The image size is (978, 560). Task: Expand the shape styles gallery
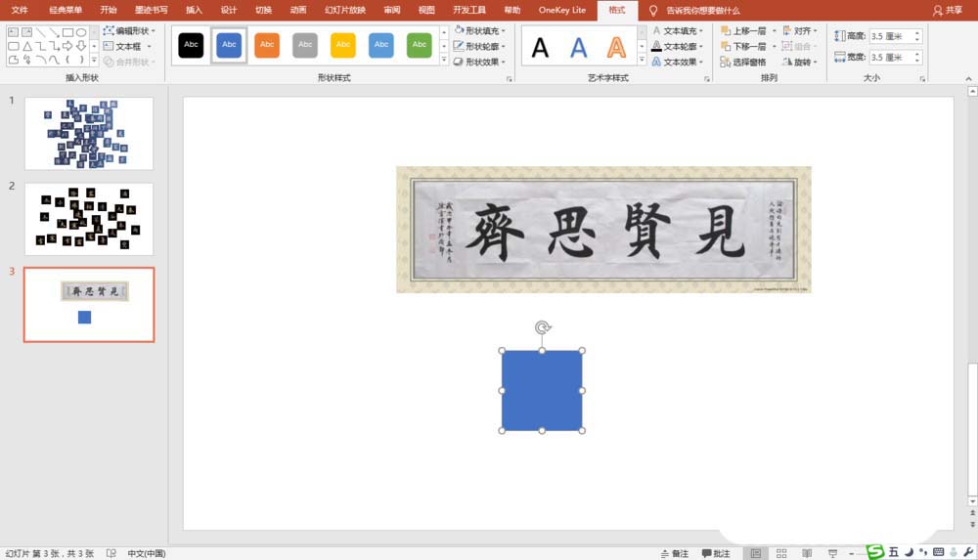click(444, 61)
